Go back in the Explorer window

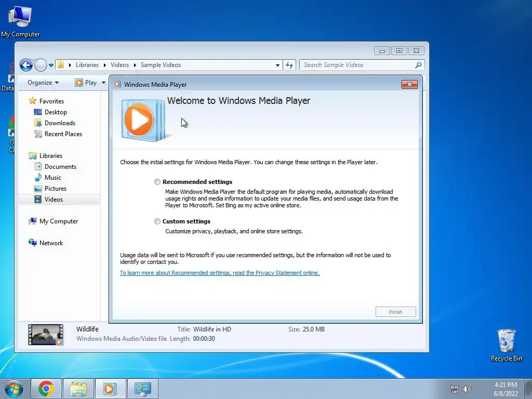click(x=26, y=65)
